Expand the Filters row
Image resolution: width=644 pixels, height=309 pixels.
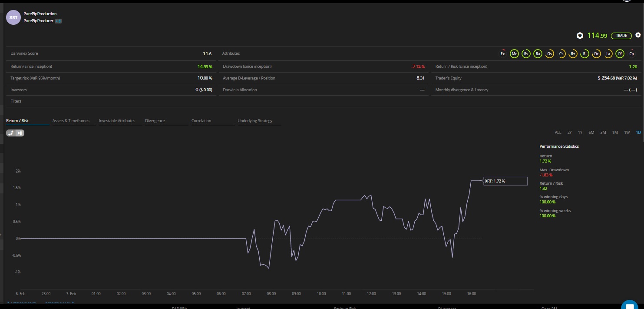pyautogui.click(x=324, y=101)
